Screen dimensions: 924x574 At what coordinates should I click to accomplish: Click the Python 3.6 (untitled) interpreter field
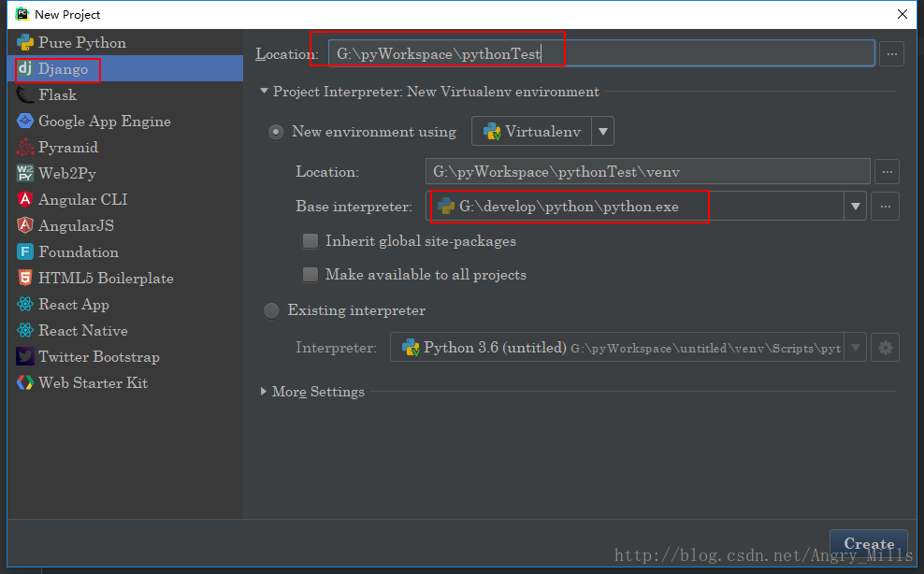coord(617,348)
